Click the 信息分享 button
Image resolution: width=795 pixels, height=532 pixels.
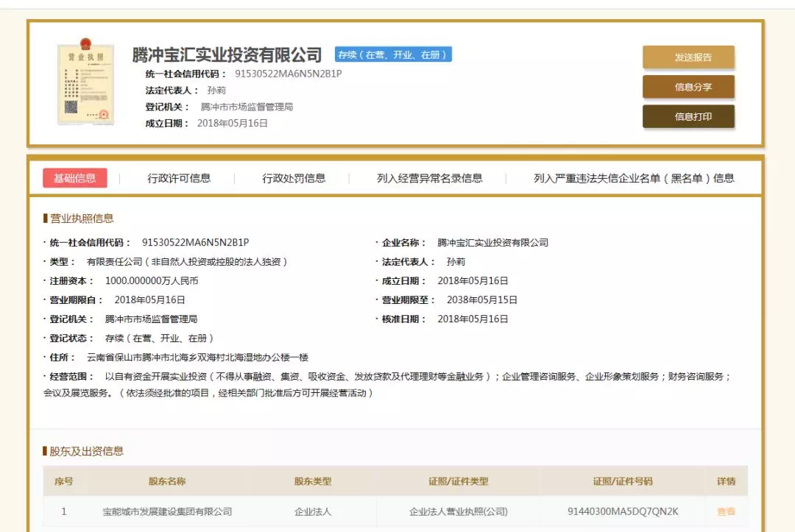pyautogui.click(x=688, y=87)
